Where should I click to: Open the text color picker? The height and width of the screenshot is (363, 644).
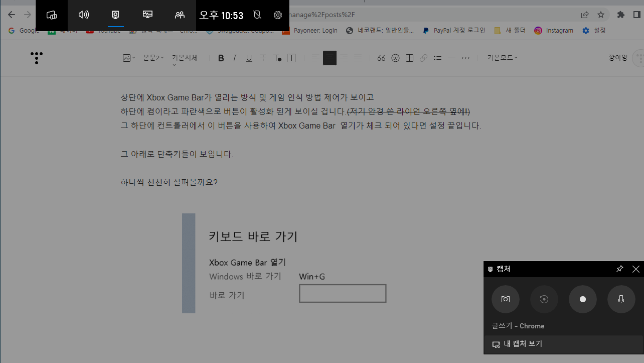[277, 58]
